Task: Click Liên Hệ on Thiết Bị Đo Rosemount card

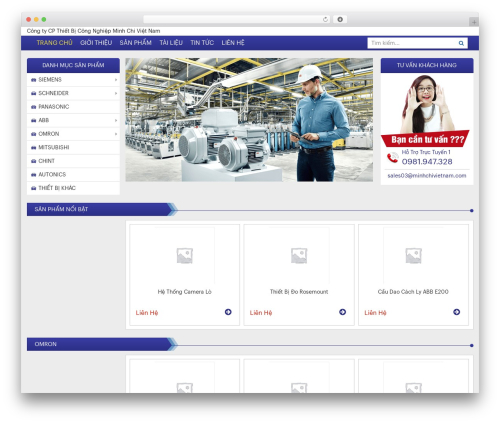Action: 261,313
